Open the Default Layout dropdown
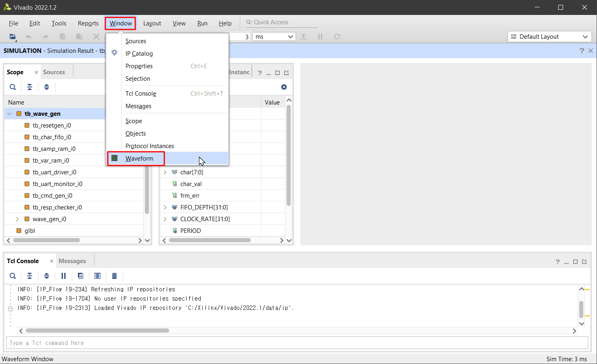The width and height of the screenshot is (597, 364). click(549, 37)
